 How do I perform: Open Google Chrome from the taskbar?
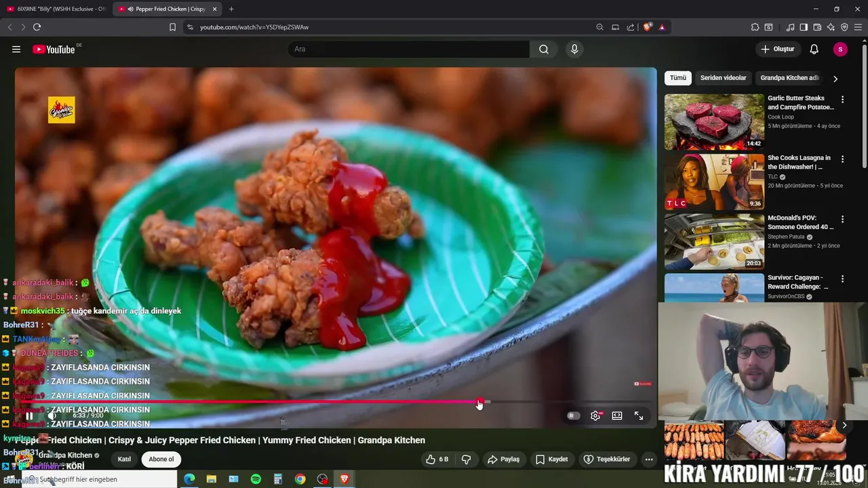click(x=300, y=479)
